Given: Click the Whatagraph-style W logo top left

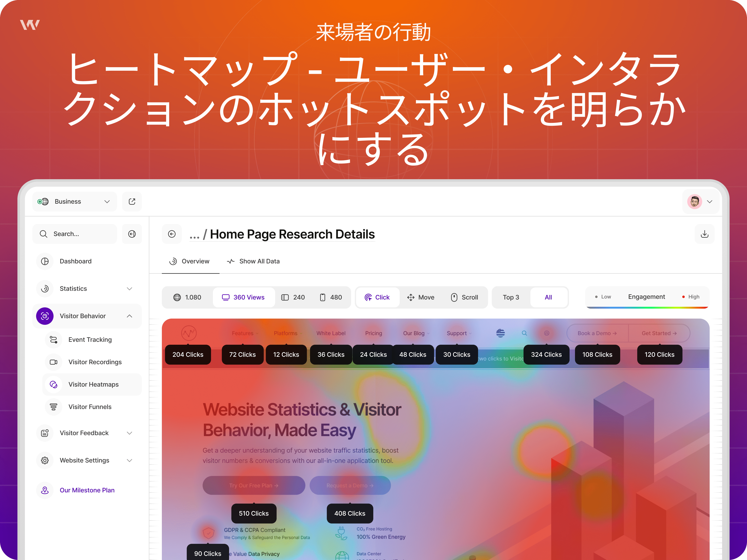Looking at the screenshot, I should pos(30,25).
